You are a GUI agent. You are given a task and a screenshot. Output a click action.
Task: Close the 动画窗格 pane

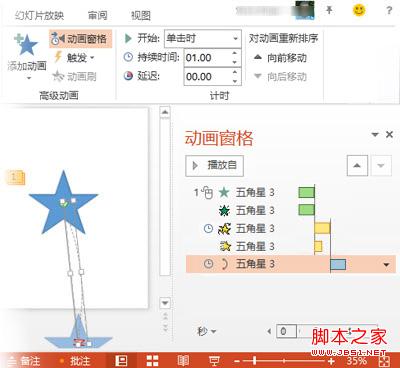pyautogui.click(x=389, y=135)
